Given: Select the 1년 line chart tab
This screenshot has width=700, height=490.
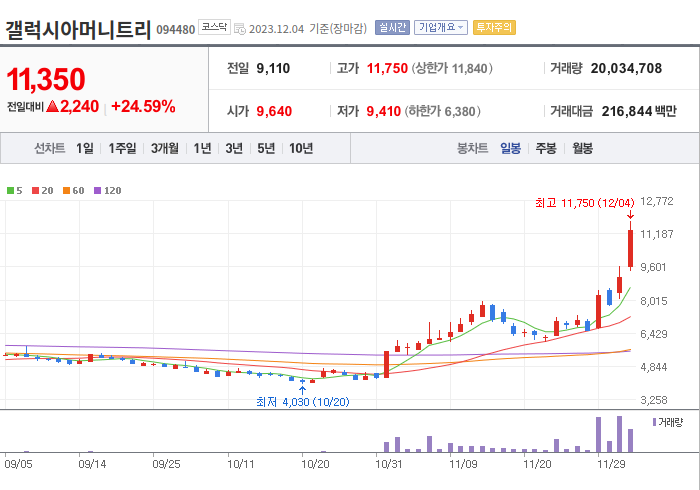Looking at the screenshot, I should (202, 148).
